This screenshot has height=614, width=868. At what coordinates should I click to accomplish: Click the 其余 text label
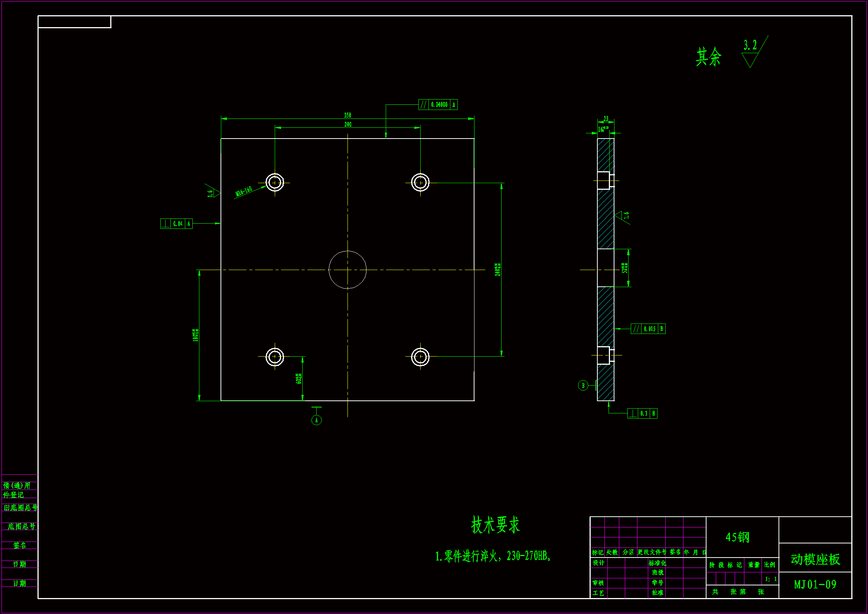pyautogui.click(x=708, y=57)
